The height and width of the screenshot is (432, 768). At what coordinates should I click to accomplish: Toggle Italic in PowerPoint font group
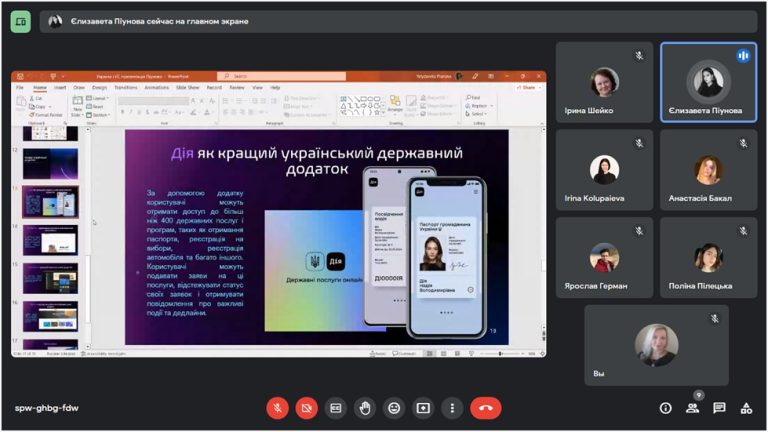(131, 112)
